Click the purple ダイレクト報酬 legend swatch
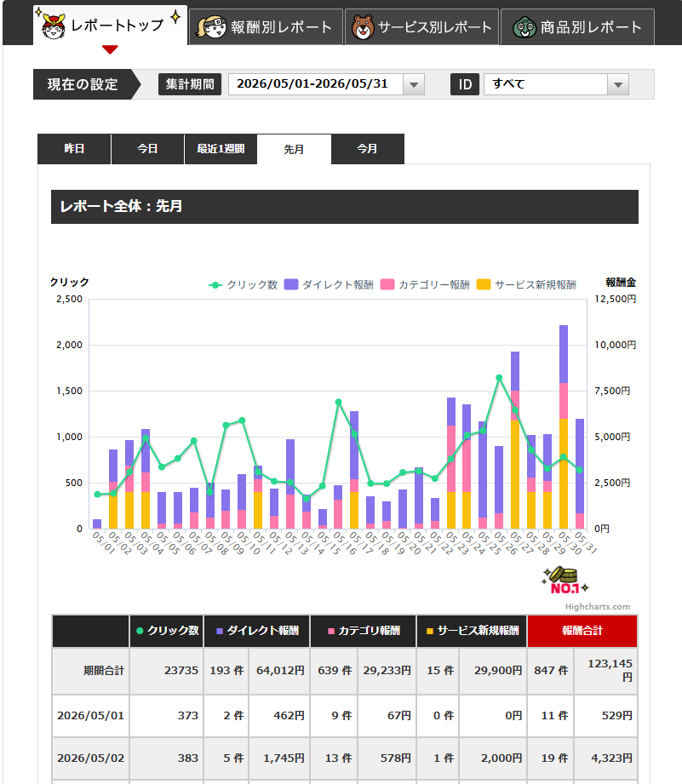This screenshot has width=682, height=784. pyautogui.click(x=291, y=284)
